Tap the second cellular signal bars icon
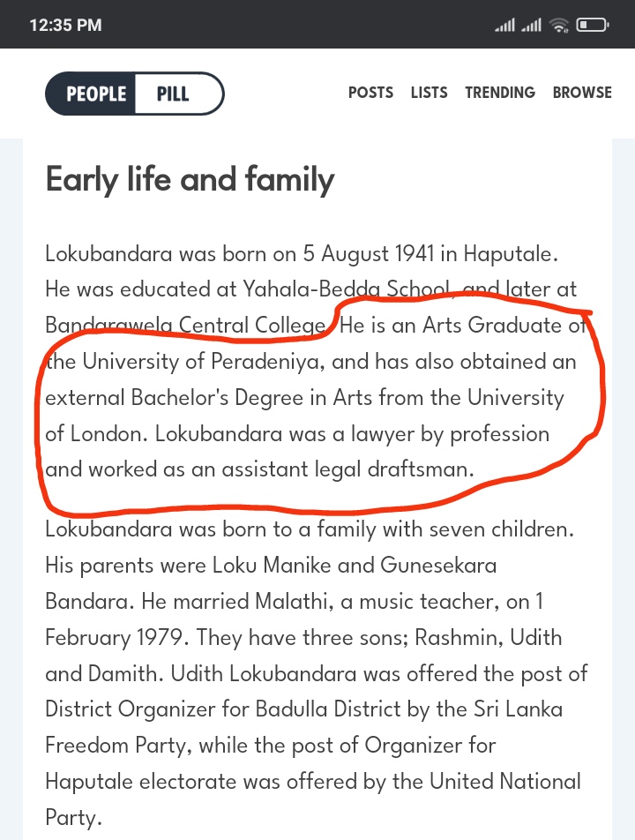 [x=531, y=26]
